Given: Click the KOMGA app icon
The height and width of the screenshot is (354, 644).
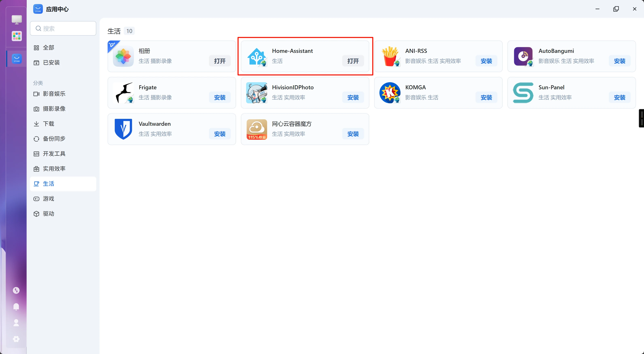Looking at the screenshot, I should point(390,93).
